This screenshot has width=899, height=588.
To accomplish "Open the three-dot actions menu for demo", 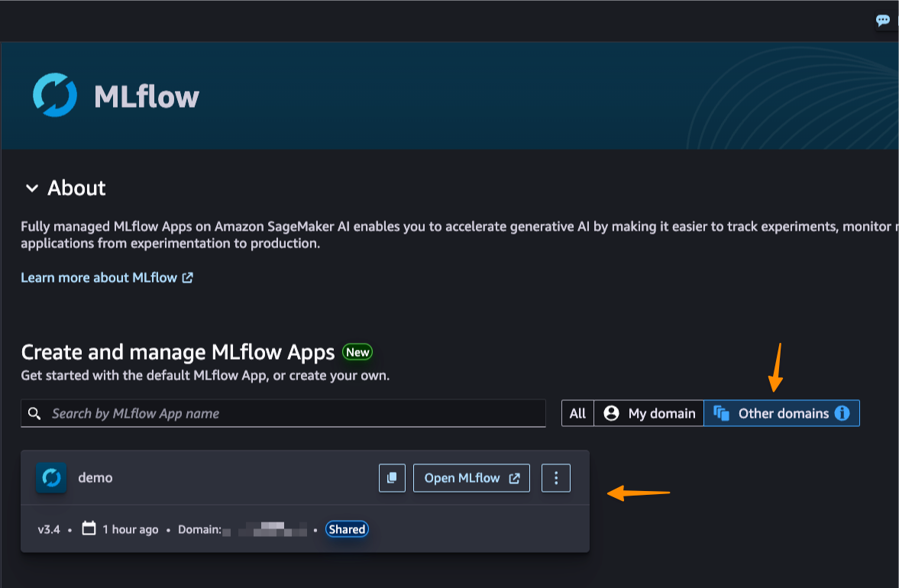I will tap(556, 478).
